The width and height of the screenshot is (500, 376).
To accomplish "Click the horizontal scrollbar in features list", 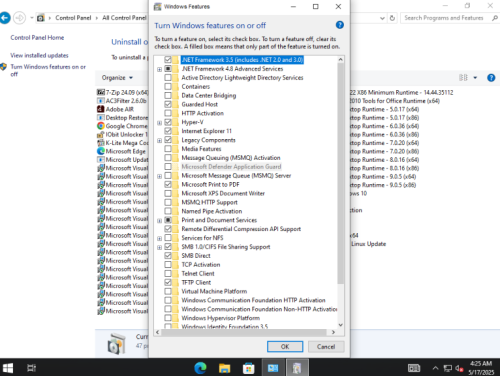I will point(244,332).
